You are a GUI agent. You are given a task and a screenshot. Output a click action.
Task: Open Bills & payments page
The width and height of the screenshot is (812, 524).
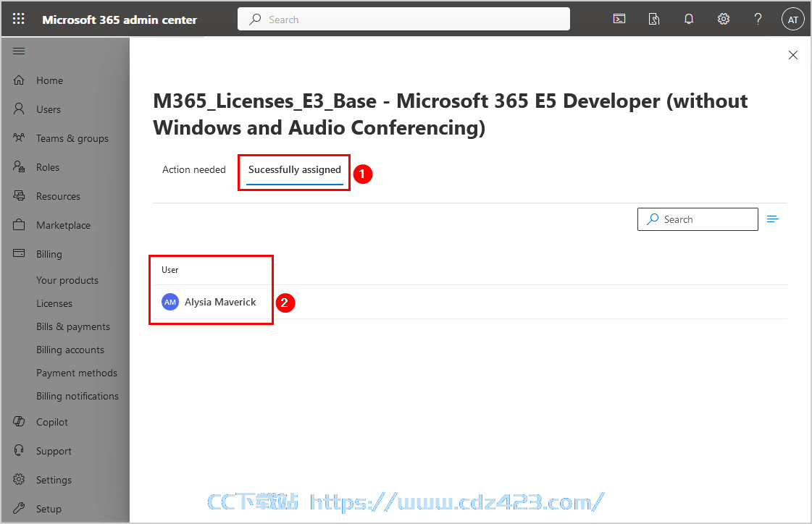click(73, 326)
